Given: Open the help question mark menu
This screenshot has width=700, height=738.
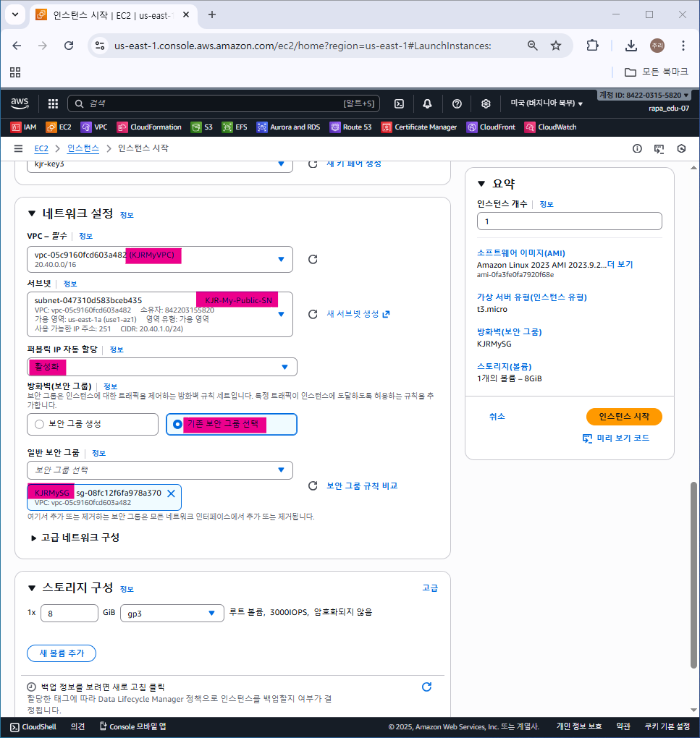Looking at the screenshot, I should point(457,103).
